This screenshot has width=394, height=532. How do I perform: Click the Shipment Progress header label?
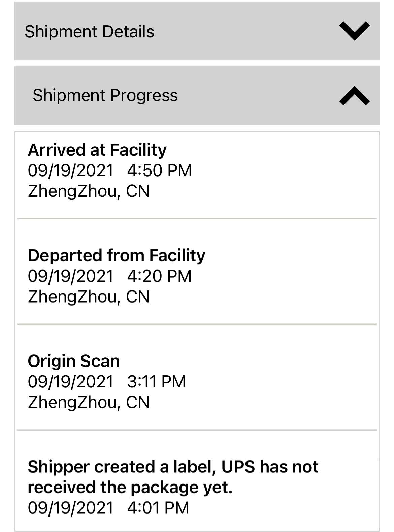point(105,95)
